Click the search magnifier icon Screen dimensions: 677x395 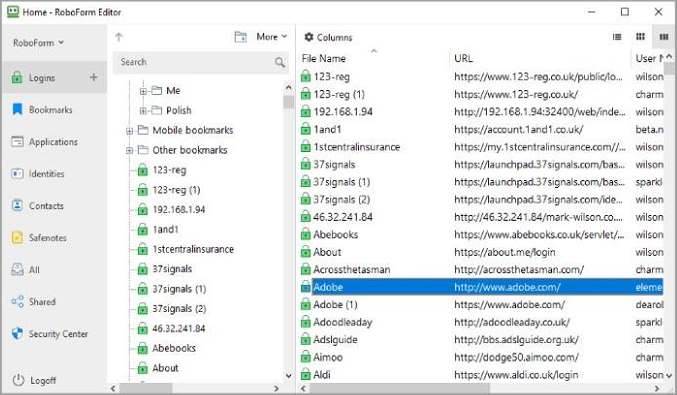(280, 63)
